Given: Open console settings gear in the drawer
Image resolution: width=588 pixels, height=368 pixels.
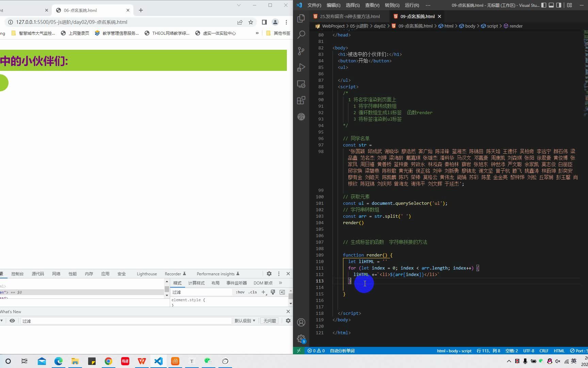Looking at the screenshot, I should click(288, 321).
